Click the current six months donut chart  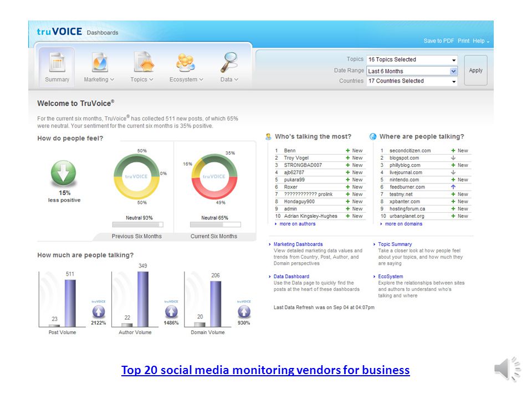[x=214, y=176]
